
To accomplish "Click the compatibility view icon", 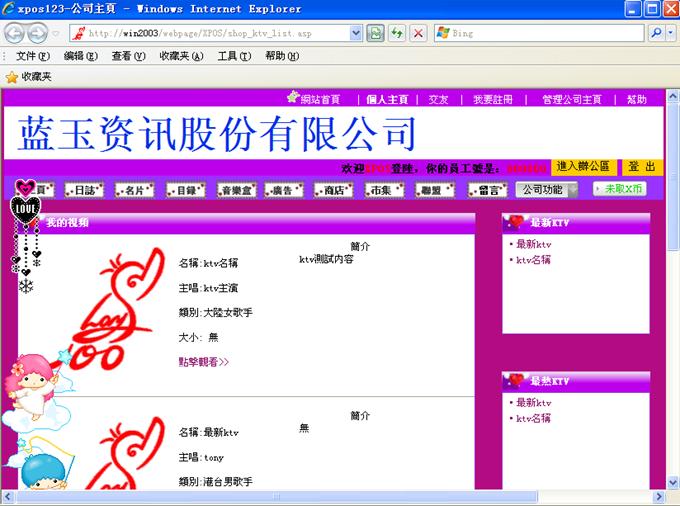I will [x=375, y=33].
